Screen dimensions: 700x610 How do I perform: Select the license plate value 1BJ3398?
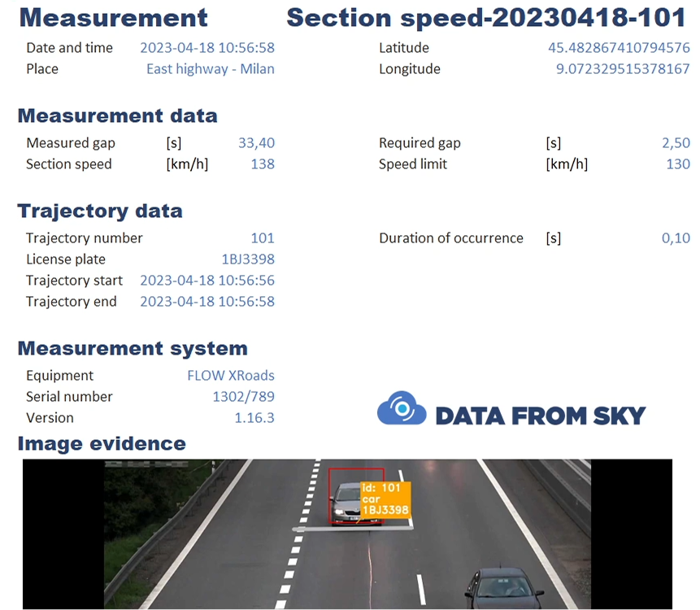[248, 259]
